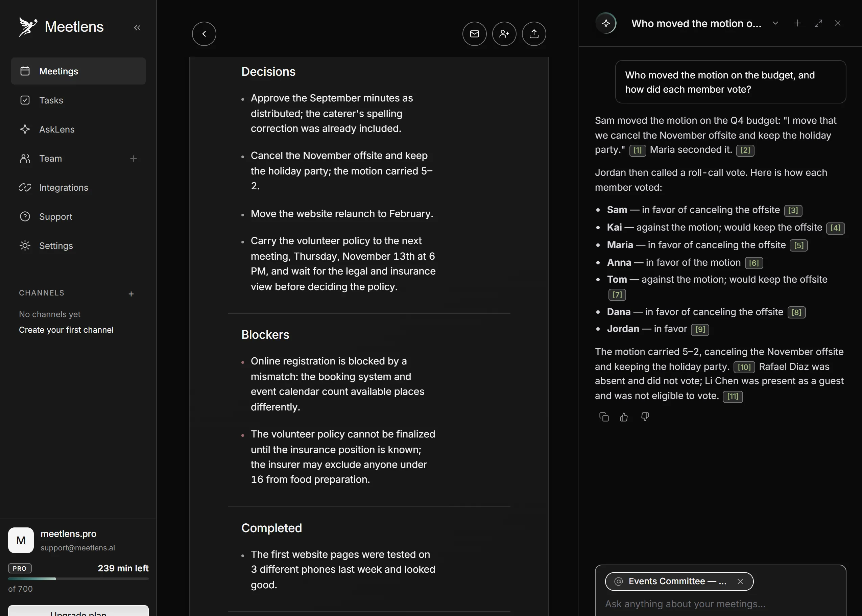The image size is (862, 616).
Task: Open citation [4] on Kai's vote
Action: coord(835,228)
